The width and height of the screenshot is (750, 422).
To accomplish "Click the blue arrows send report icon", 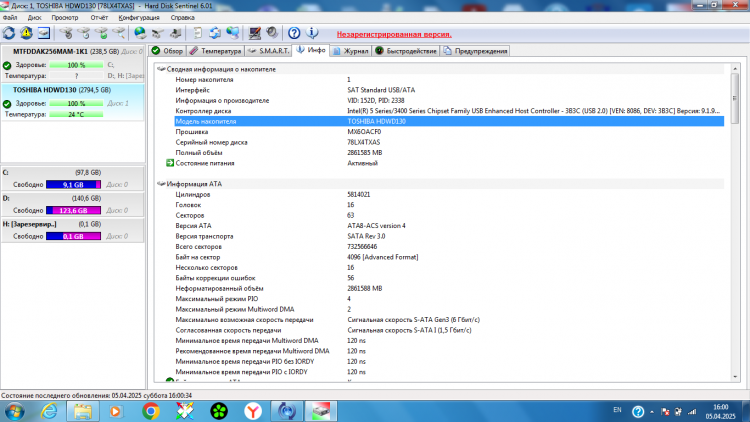I will click(x=215, y=33).
